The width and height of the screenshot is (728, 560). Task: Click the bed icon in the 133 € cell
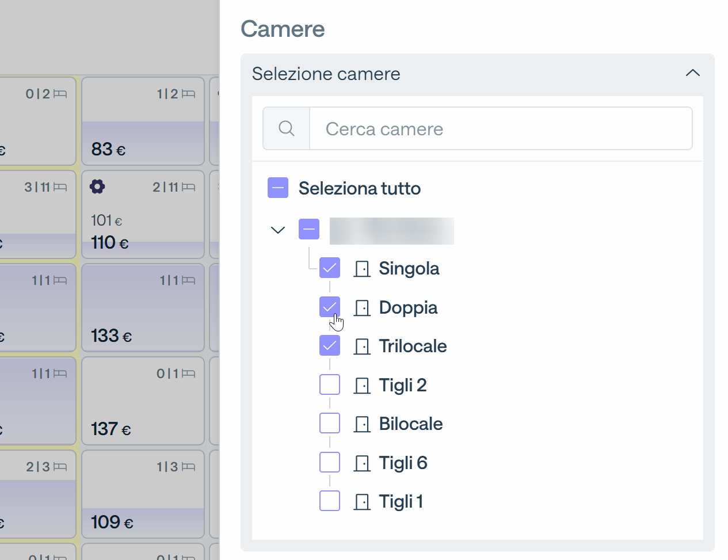(x=189, y=280)
